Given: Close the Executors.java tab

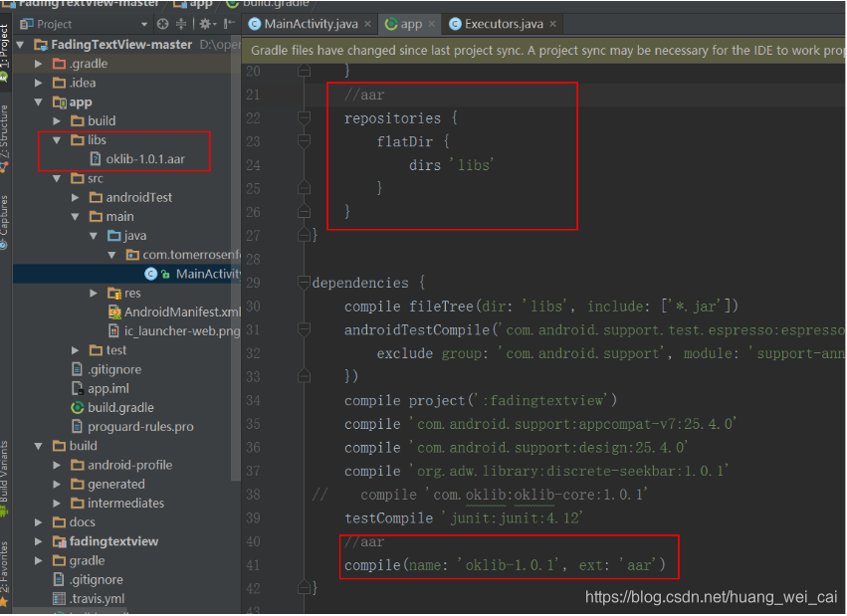Looking at the screenshot, I should pos(552,24).
